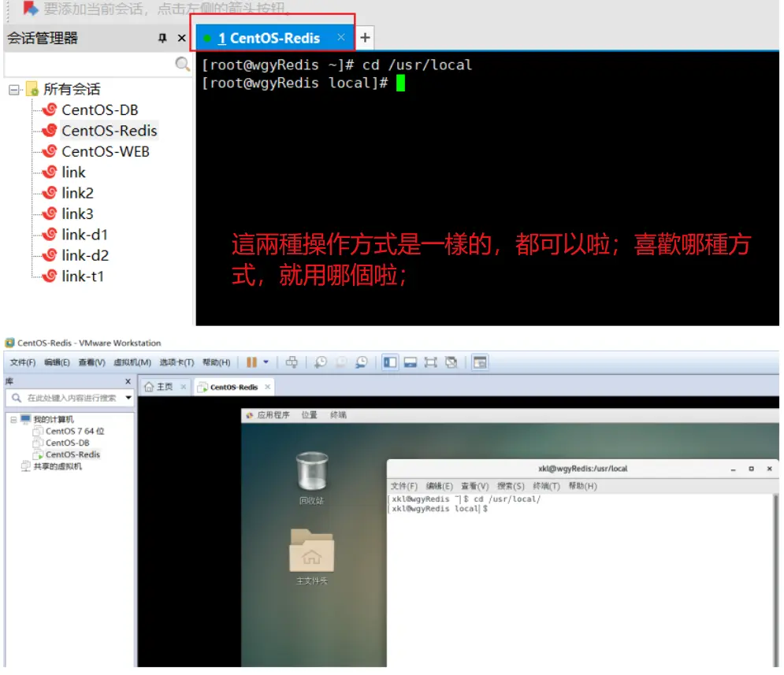Screen dimensions: 784x675
Task: Open VMware 查看(V) menu
Action: click(91, 362)
